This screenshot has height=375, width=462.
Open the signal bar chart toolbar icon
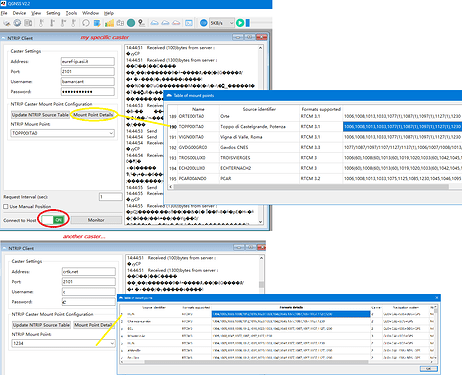(x=109, y=23)
